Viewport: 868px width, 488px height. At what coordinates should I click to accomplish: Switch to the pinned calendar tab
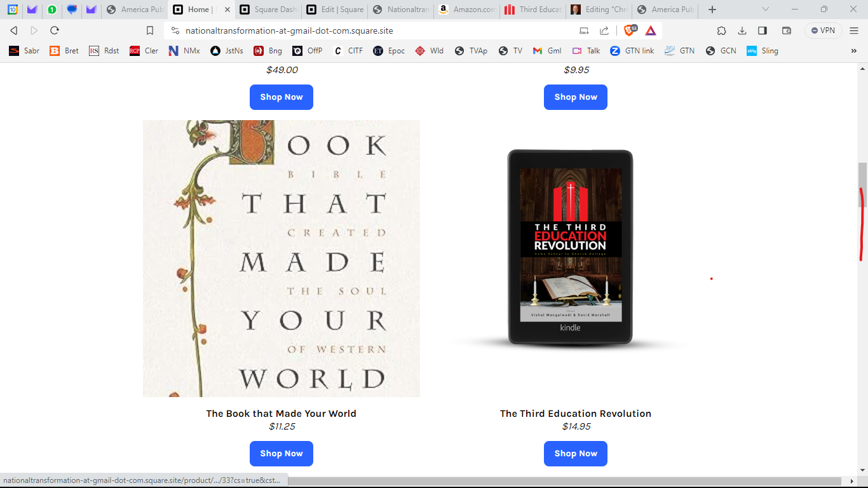click(13, 10)
